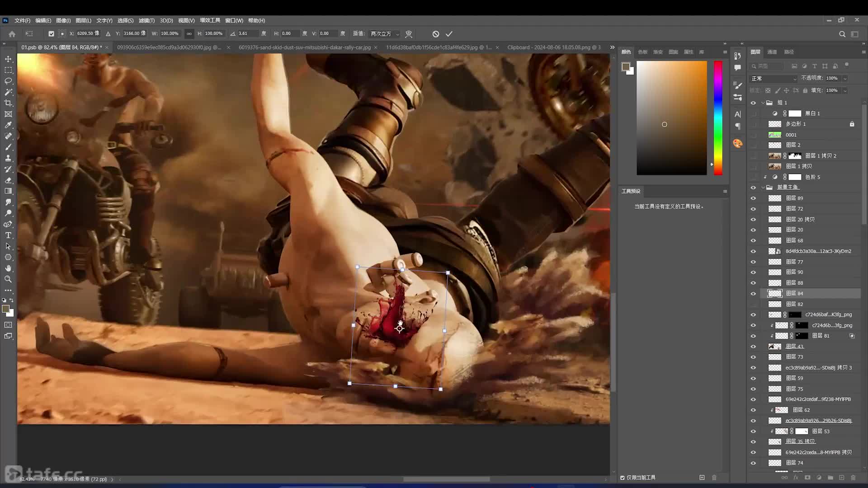Select the Clone Stamp tool
The height and width of the screenshot is (488, 868).
coord(8,158)
